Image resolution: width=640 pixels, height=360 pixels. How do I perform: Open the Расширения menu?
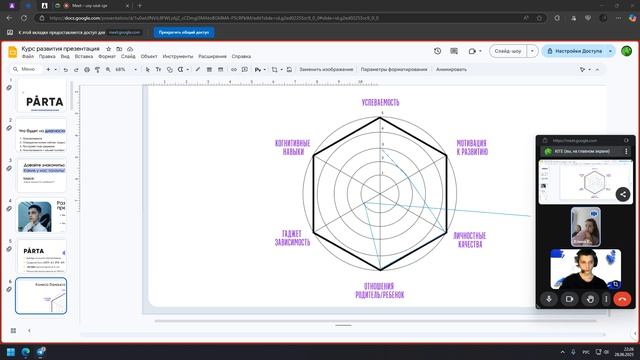point(212,56)
